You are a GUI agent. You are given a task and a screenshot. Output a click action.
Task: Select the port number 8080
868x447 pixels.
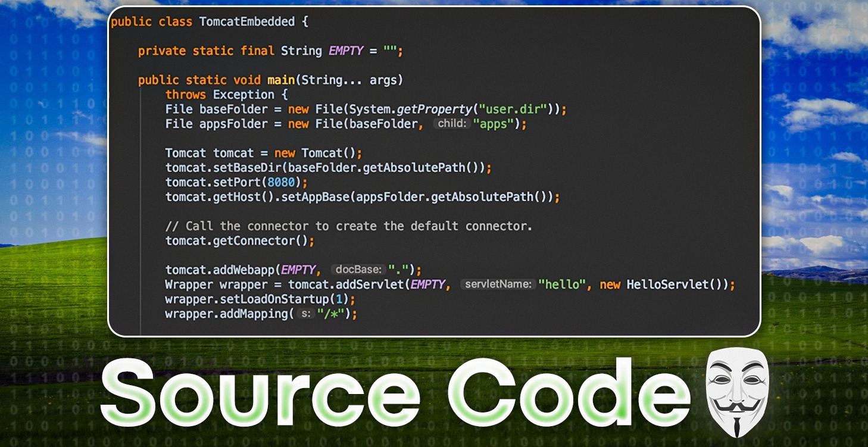[281, 182]
